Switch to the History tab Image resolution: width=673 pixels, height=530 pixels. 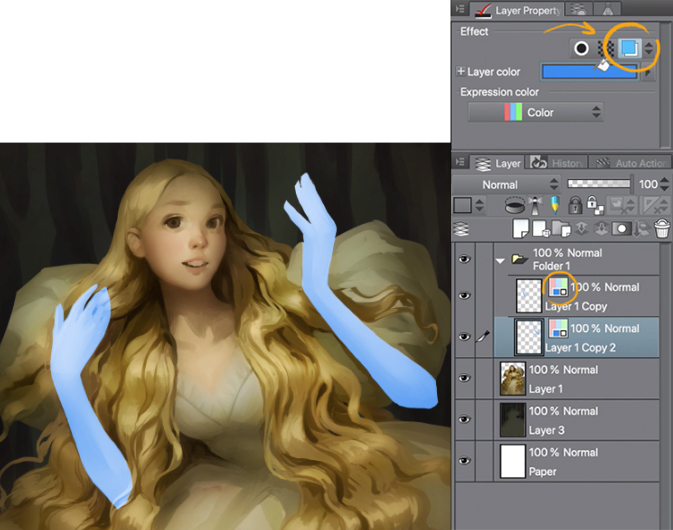[x=556, y=163]
